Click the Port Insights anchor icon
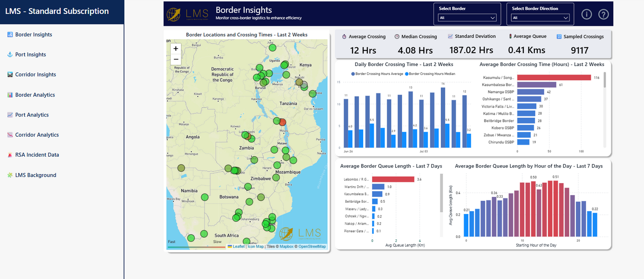This screenshot has height=279, width=644. [10, 54]
